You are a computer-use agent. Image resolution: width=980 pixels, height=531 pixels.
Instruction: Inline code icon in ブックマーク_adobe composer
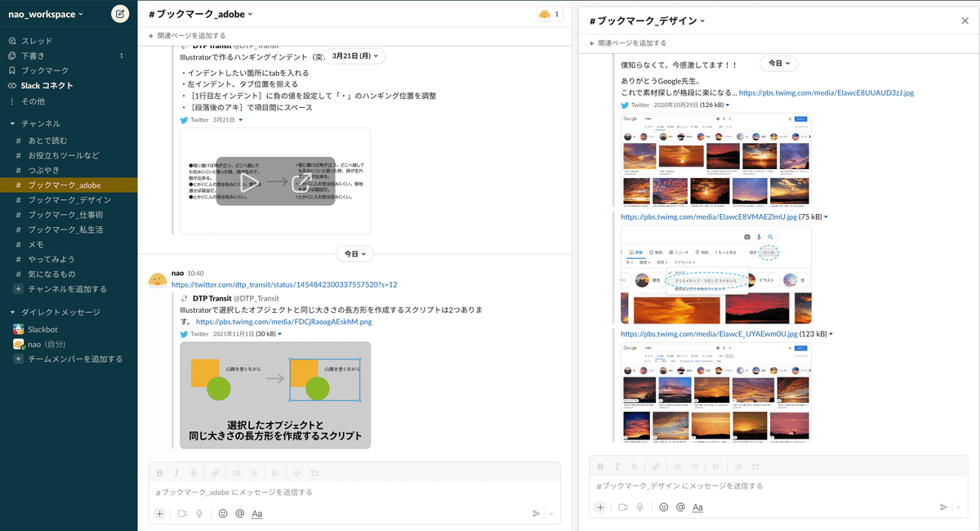coord(298,473)
